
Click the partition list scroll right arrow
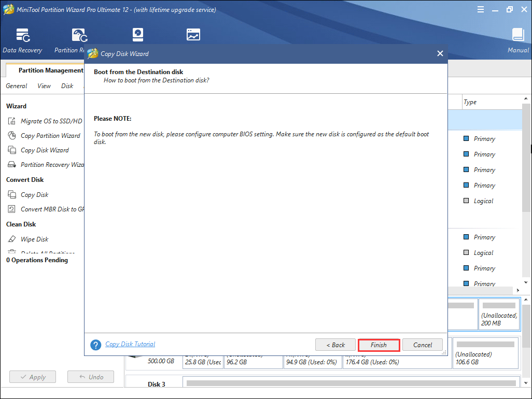[x=518, y=290]
